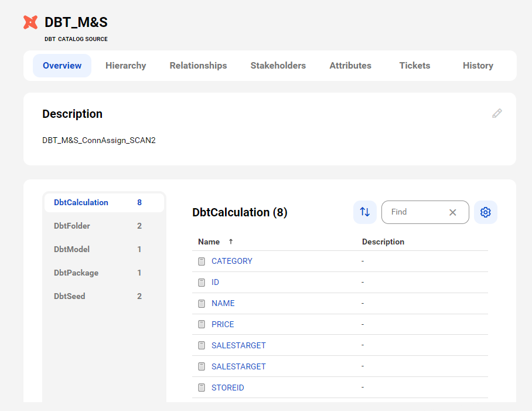Select DbtPackage in the type list
Screen dimensions: 532x411
tap(104, 273)
